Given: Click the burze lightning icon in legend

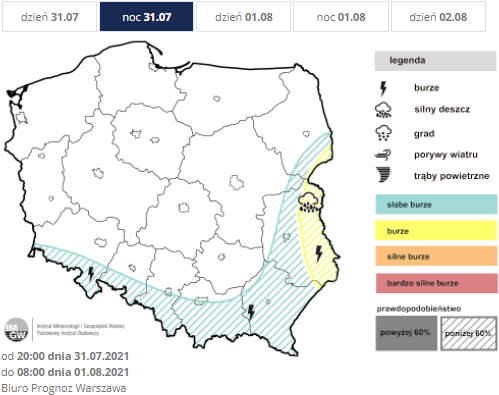Looking at the screenshot, I should click(383, 88).
